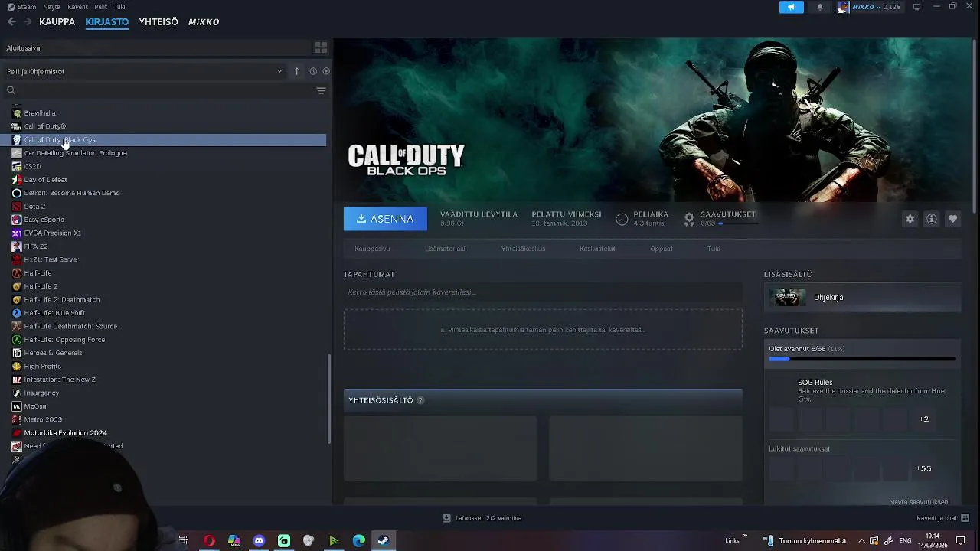Click the ASENNA install button
The width and height of the screenshot is (980, 551).
click(385, 219)
